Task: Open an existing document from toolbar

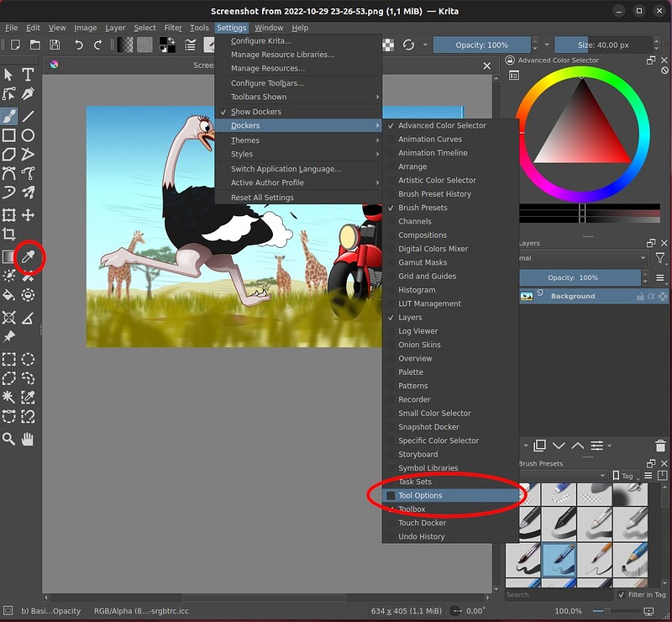Action: (35, 45)
